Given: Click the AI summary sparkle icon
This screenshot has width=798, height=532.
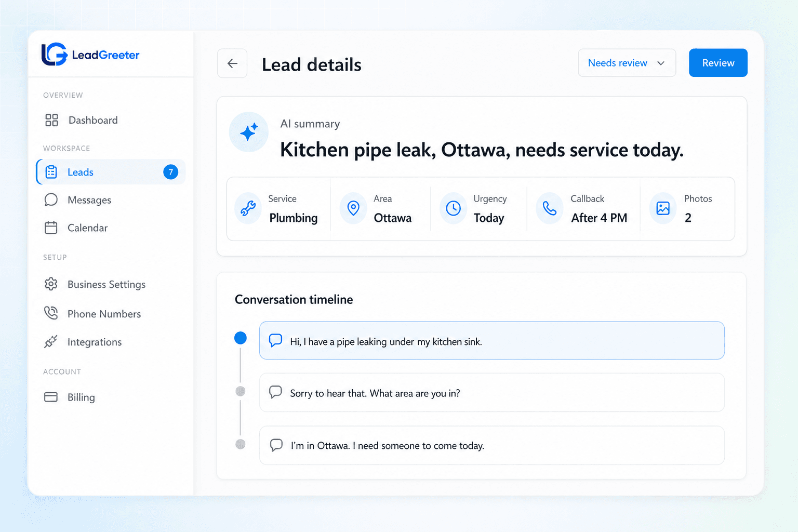Looking at the screenshot, I should pyautogui.click(x=249, y=132).
